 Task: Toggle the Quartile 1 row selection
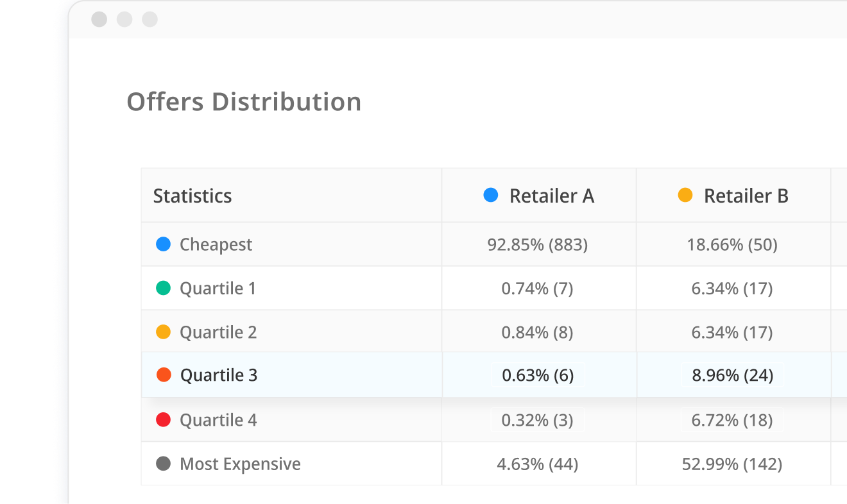click(218, 288)
